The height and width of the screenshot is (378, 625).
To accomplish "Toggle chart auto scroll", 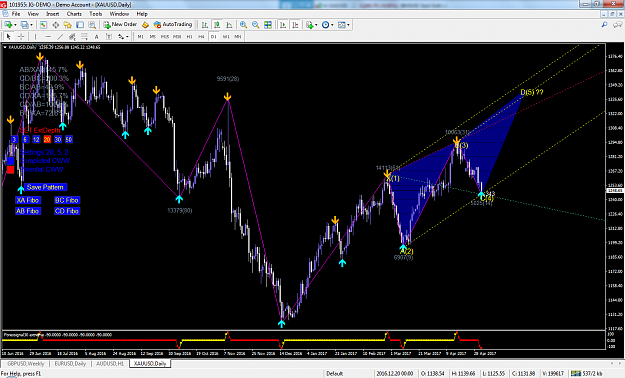I will coord(283,25).
